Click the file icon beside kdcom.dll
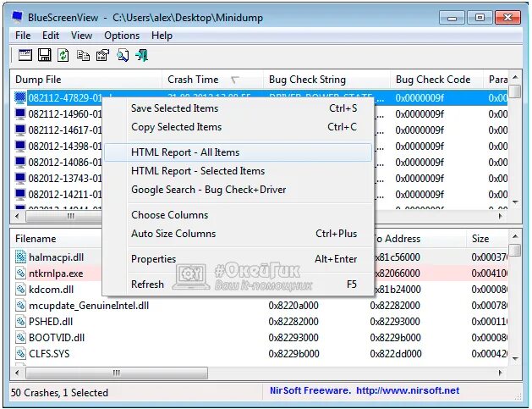 (20, 290)
